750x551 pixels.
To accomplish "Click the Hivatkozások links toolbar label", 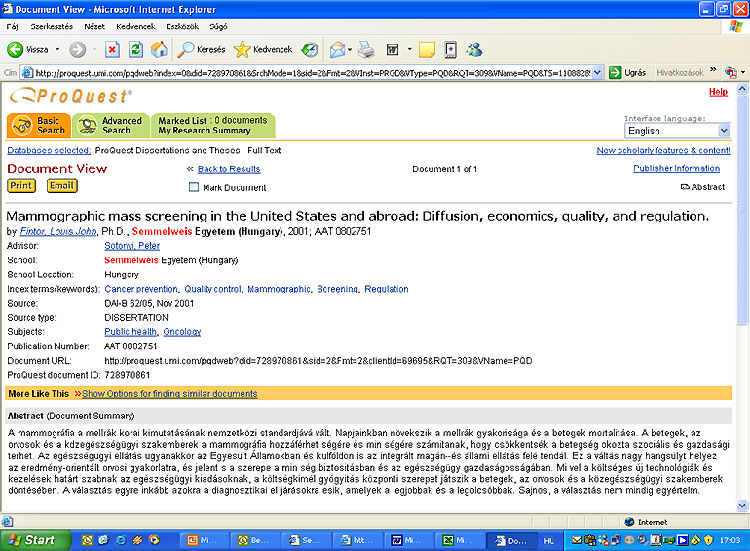I will click(680, 73).
